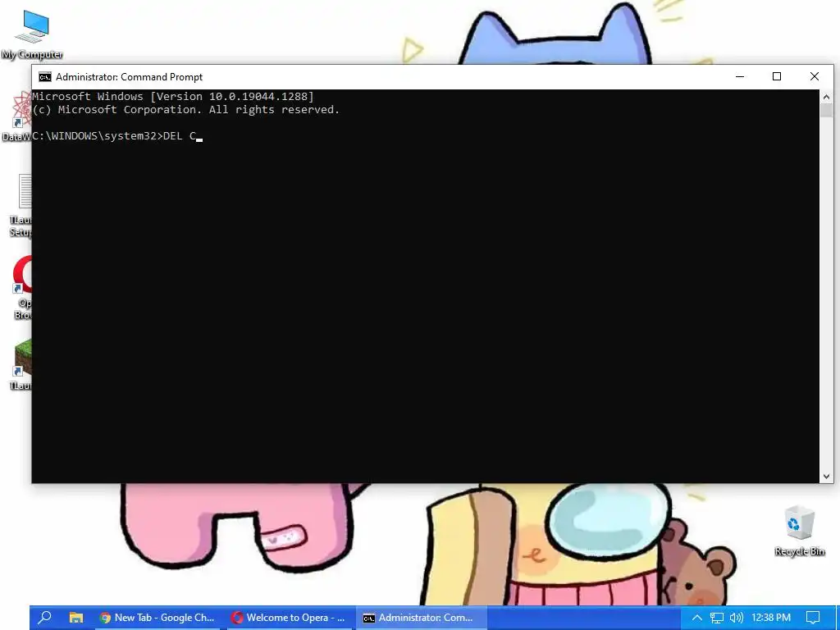This screenshot has height=630, width=840.
Task: Open taskbar search magnifier
Action: pos(45,618)
